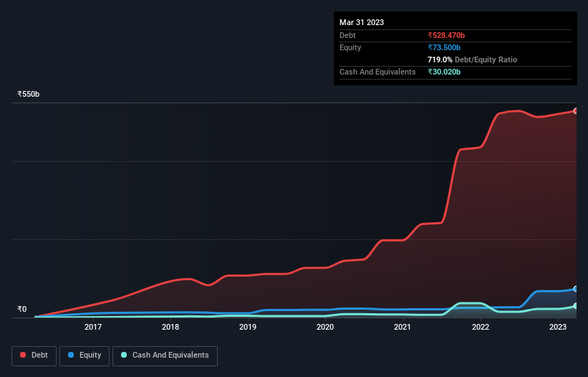
Task: Toggle the Equity legend button
Action: click(85, 355)
